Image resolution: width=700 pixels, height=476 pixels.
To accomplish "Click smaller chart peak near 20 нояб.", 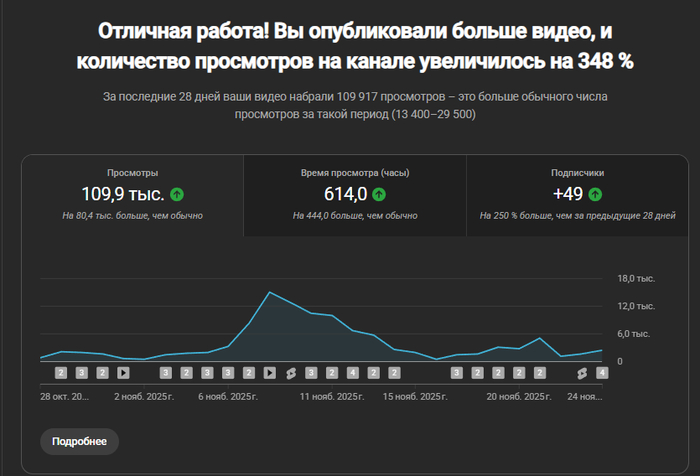I will tap(540, 338).
